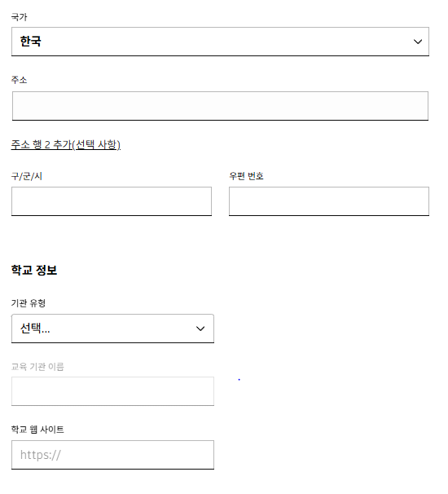Click the 학교 정보 section heading
The width and height of the screenshot is (448, 494).
[x=34, y=270]
